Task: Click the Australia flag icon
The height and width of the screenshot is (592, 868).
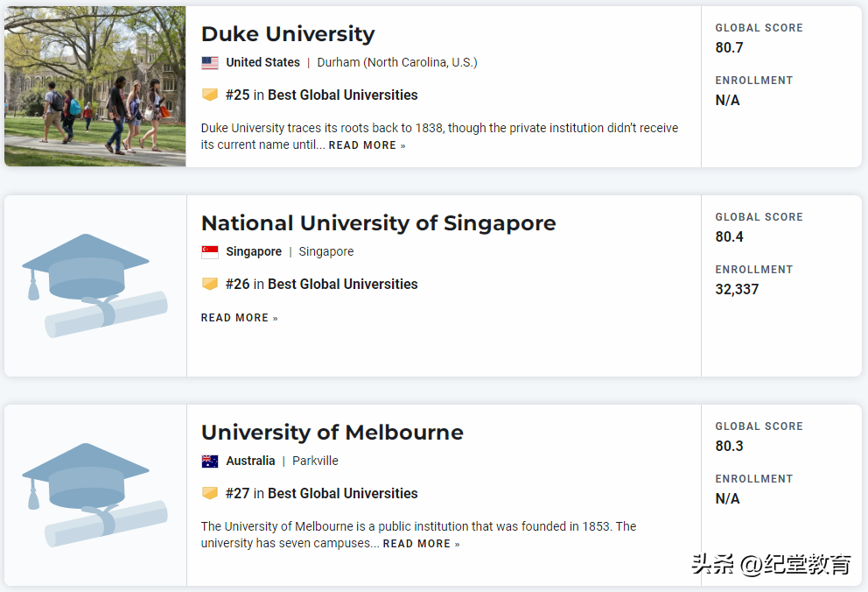Action: (x=210, y=462)
